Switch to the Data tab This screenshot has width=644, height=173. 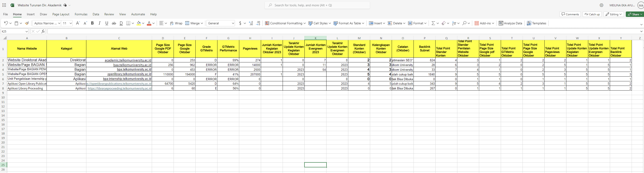(96, 14)
